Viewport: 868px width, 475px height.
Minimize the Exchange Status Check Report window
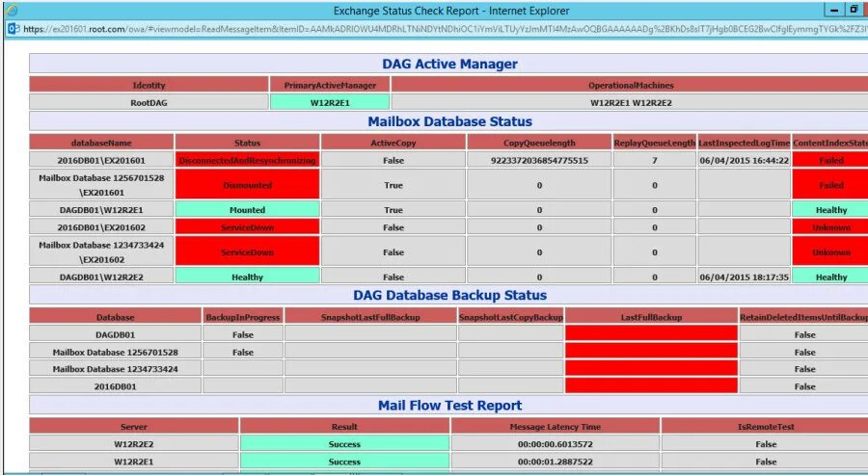pyautogui.click(x=835, y=10)
